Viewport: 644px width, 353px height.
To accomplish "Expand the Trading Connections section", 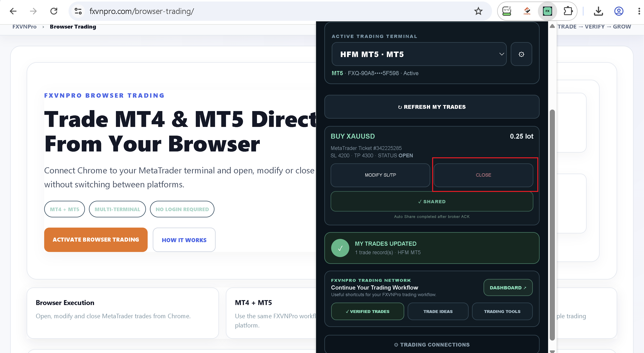I will [x=432, y=345].
